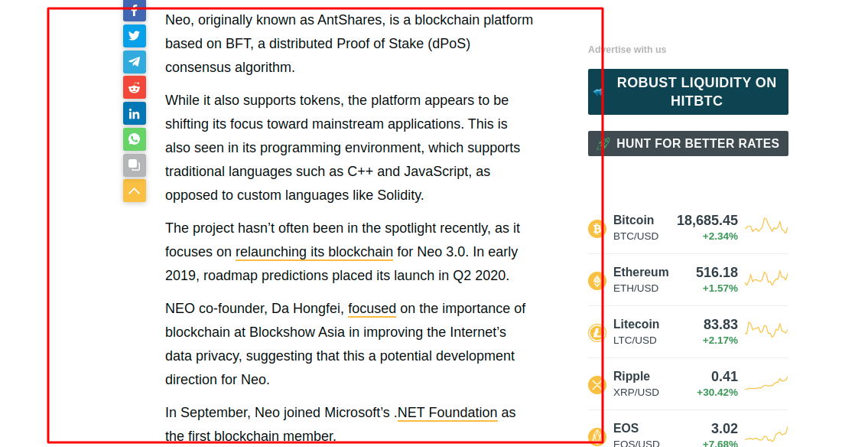Click the Ripple XRP coin icon
The height and width of the screenshot is (447, 868).
(x=597, y=385)
